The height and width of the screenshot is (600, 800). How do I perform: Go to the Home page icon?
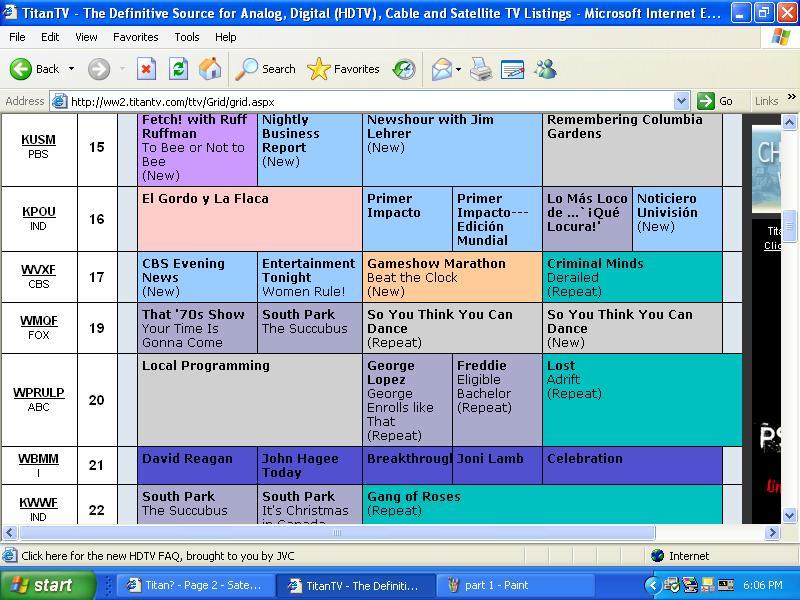[x=210, y=69]
